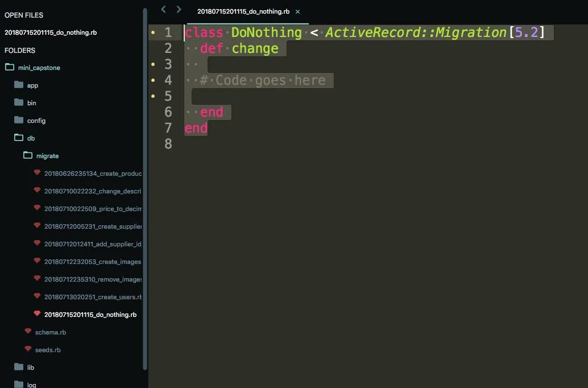Select the migrate folder label
This screenshot has width=588, height=388.
point(48,156)
